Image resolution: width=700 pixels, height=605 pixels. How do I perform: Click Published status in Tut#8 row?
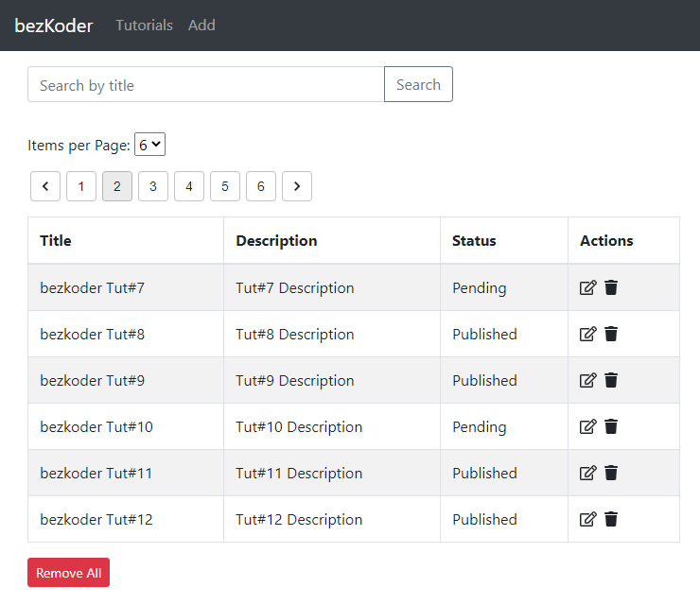[x=484, y=335]
